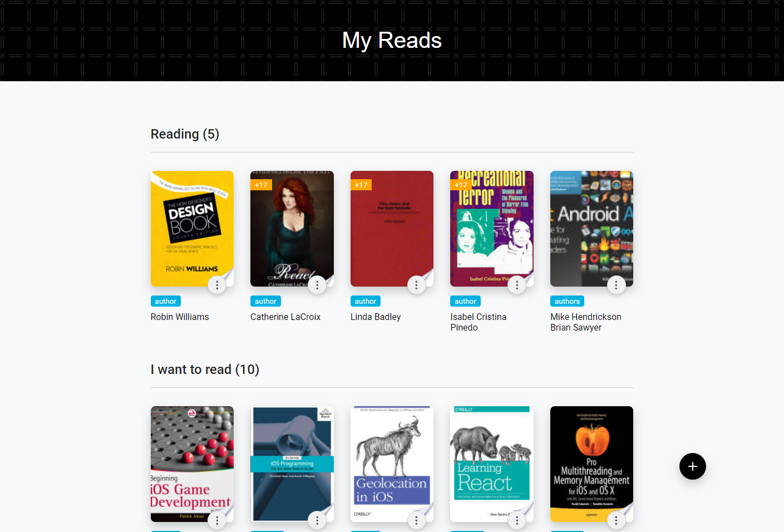Open three-dot menu on Android book
This screenshot has height=532, width=784.
tap(616, 285)
